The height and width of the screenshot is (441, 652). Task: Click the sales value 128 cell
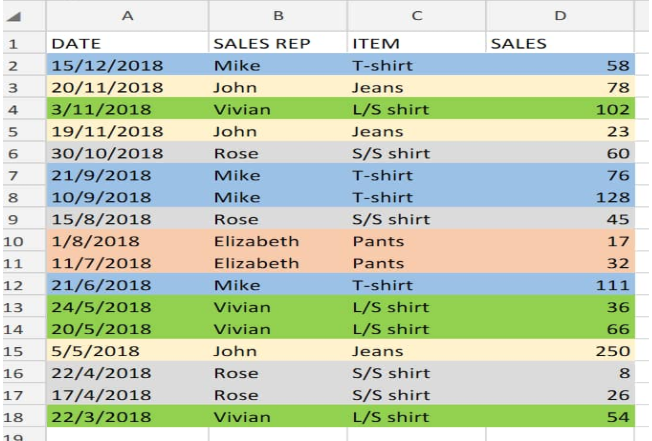pos(560,197)
